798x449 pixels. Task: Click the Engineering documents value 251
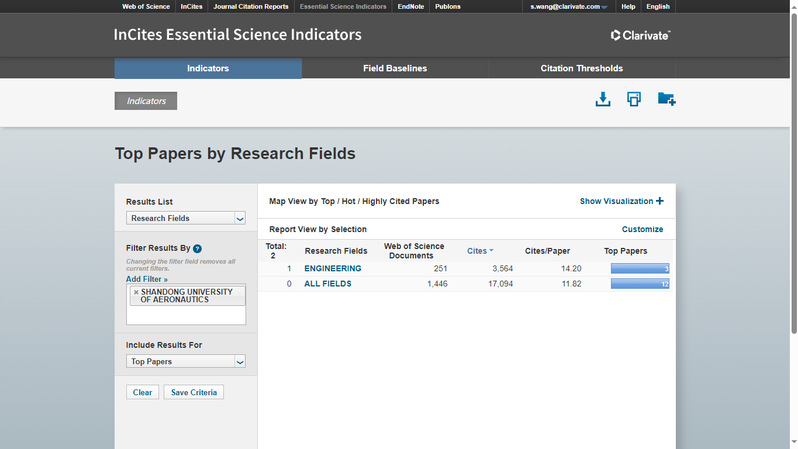(440, 268)
